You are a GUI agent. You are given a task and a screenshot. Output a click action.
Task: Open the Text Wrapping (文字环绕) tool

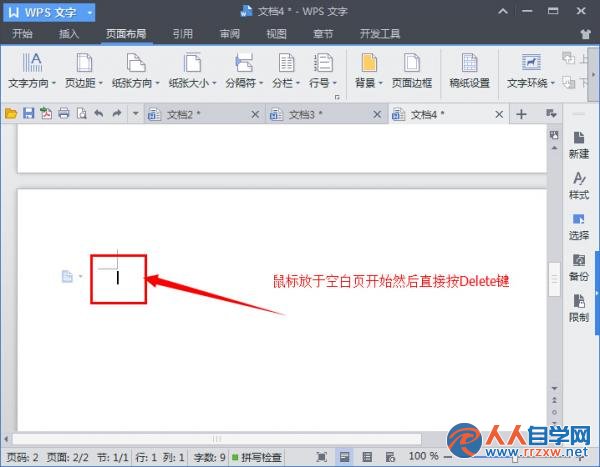coord(531,71)
